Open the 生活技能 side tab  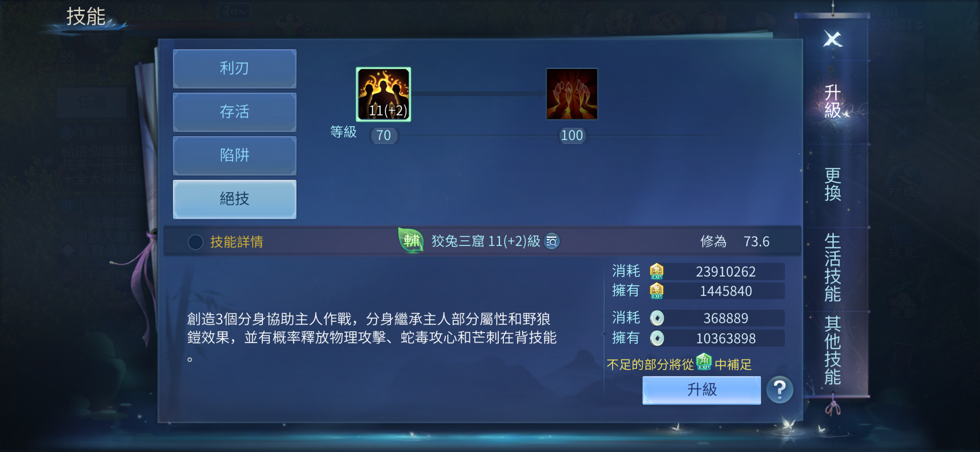tap(832, 268)
